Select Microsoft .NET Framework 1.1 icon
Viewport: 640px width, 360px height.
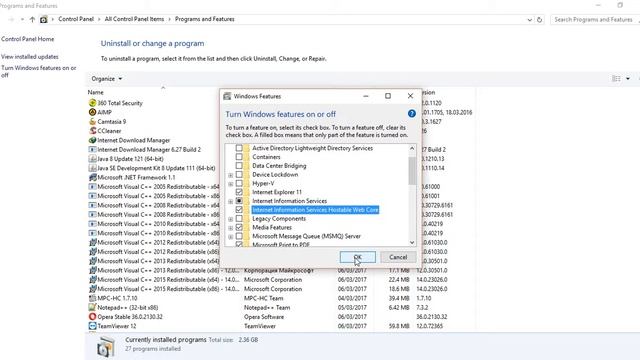[x=92, y=177]
